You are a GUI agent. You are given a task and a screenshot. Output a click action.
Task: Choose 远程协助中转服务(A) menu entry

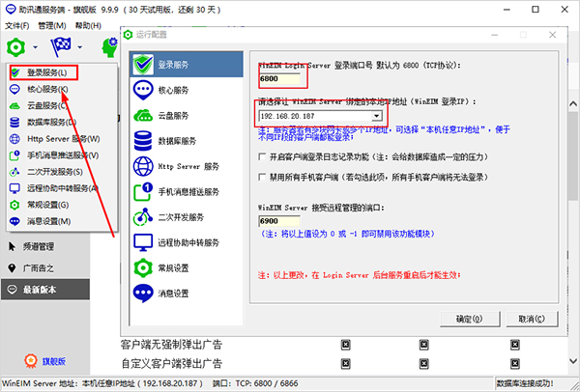click(62, 188)
